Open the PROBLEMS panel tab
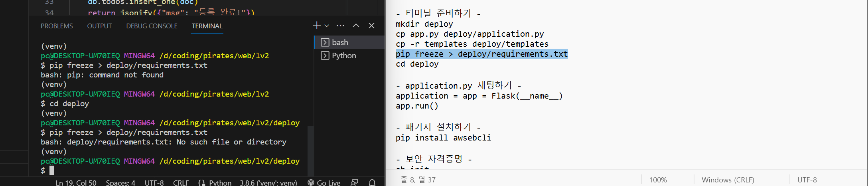 pos(57,26)
